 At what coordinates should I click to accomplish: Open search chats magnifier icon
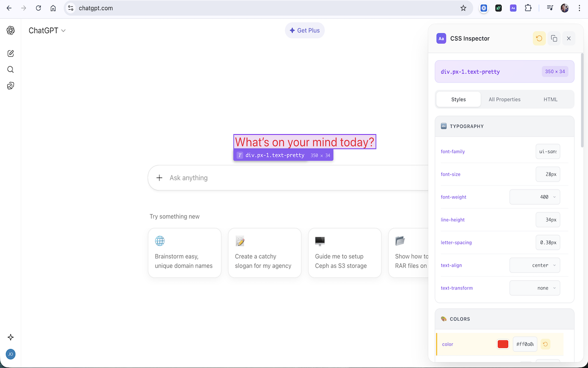[11, 69]
